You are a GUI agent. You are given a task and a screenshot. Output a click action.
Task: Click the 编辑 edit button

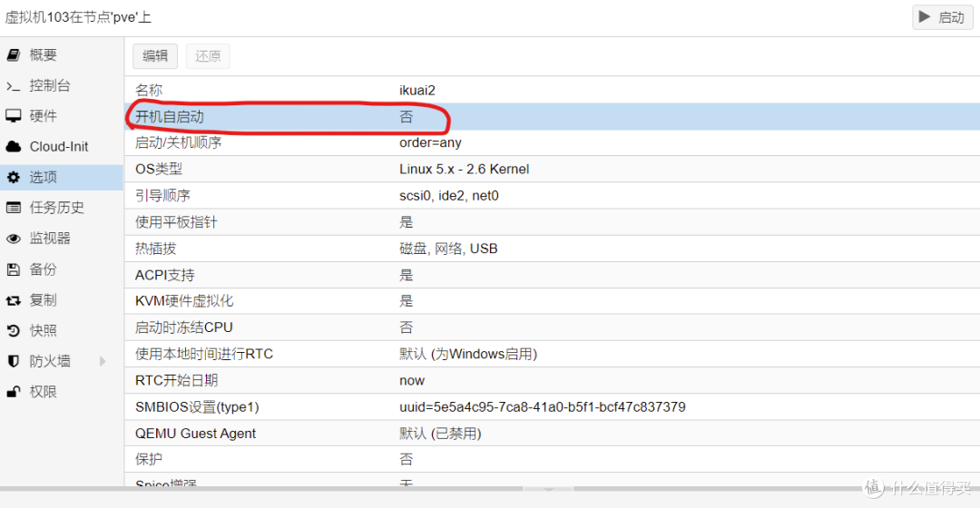[x=155, y=56]
